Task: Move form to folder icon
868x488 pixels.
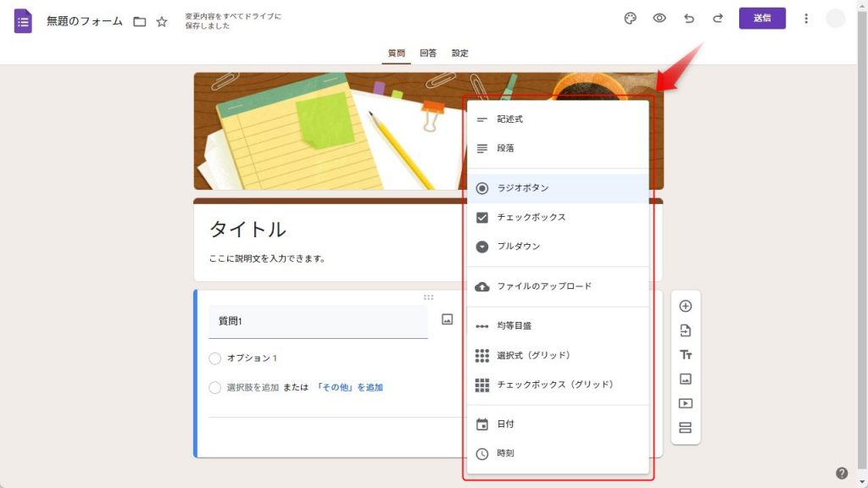Action: 140,21
